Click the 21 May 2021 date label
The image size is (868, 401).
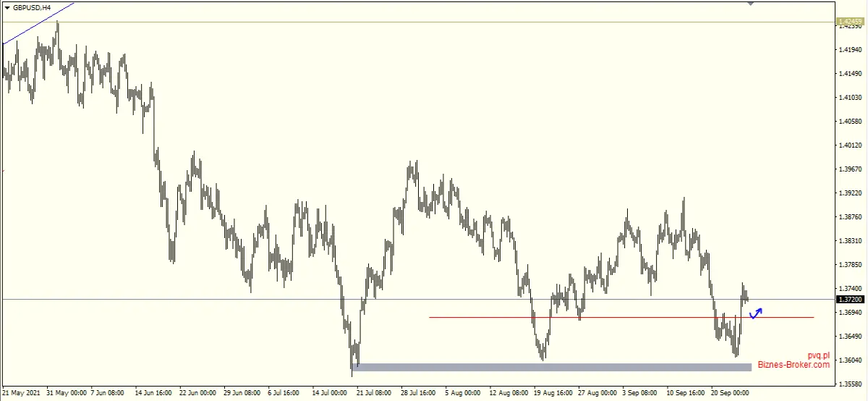21,393
